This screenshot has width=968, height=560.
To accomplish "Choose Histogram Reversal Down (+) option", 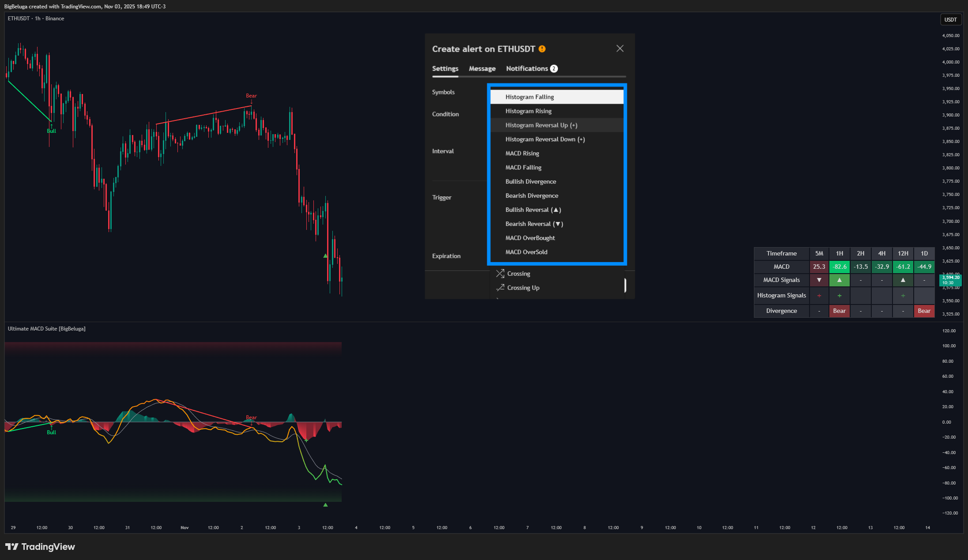I will pyautogui.click(x=557, y=139).
